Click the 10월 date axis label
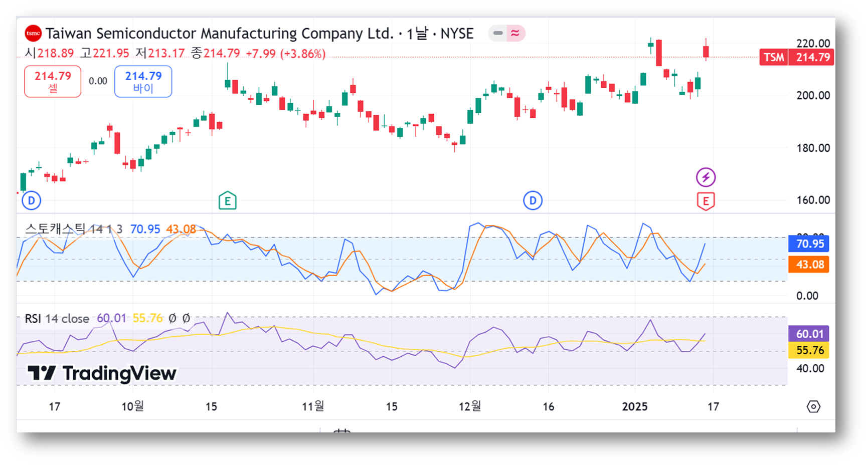 132,406
